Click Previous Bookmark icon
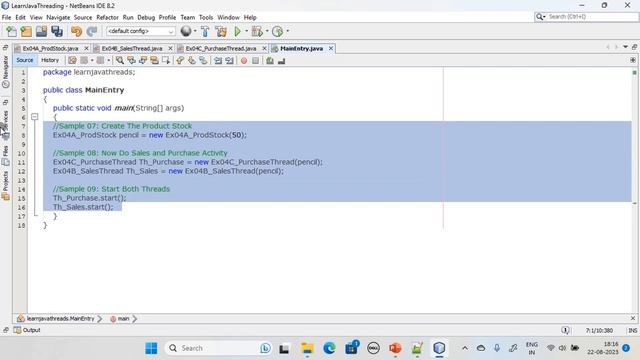This screenshot has height=360, width=640. [180, 60]
